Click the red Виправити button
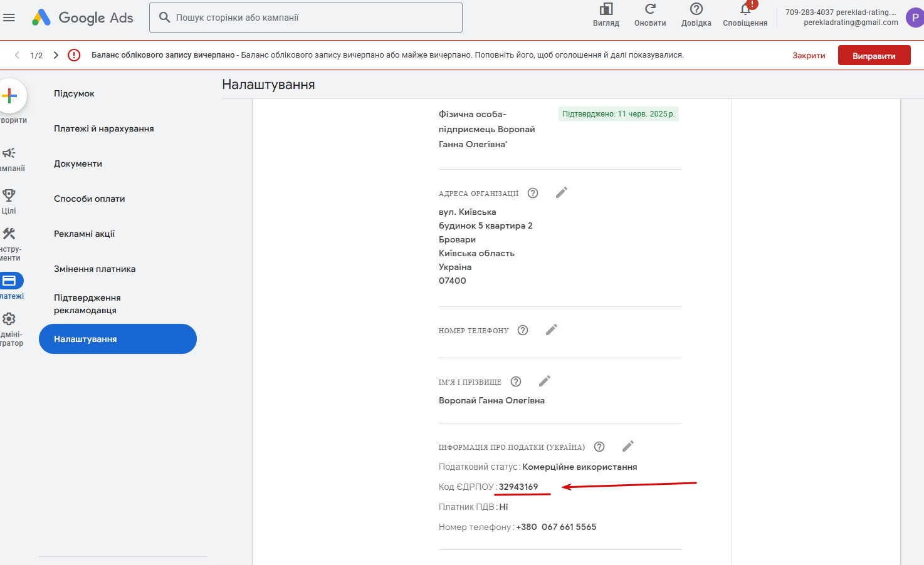The image size is (924, 565). click(874, 55)
